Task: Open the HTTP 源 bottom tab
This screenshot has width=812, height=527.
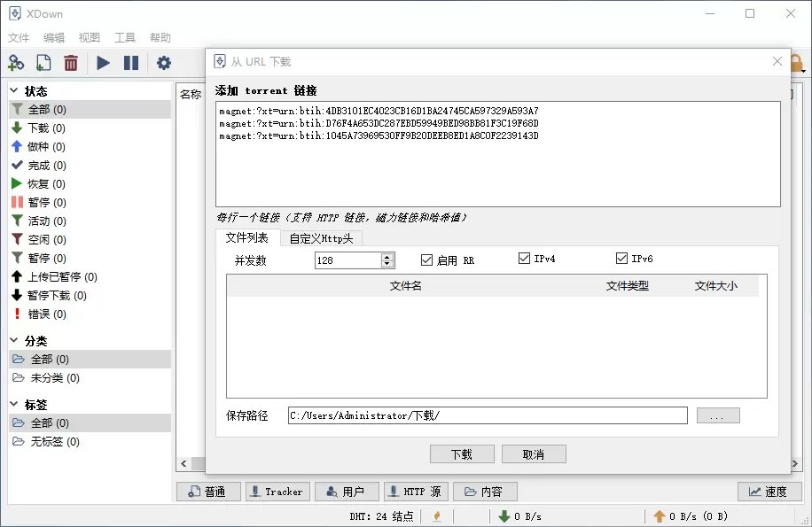Action: point(416,492)
